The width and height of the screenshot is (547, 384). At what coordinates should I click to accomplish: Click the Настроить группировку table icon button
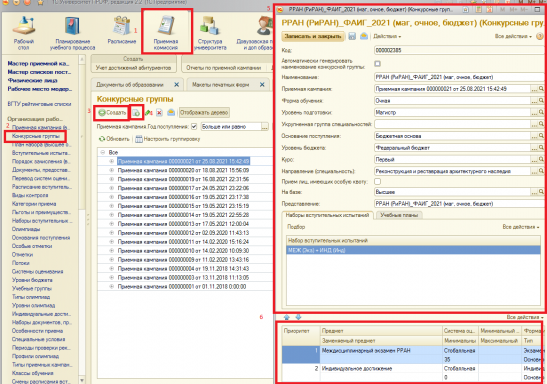click(x=168, y=139)
